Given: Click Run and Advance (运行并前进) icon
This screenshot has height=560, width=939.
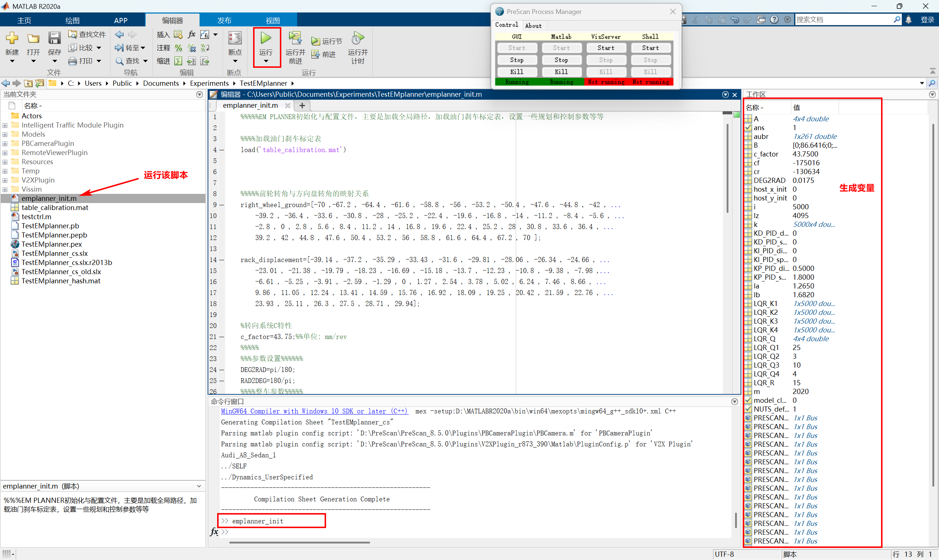Looking at the screenshot, I should coord(295,38).
